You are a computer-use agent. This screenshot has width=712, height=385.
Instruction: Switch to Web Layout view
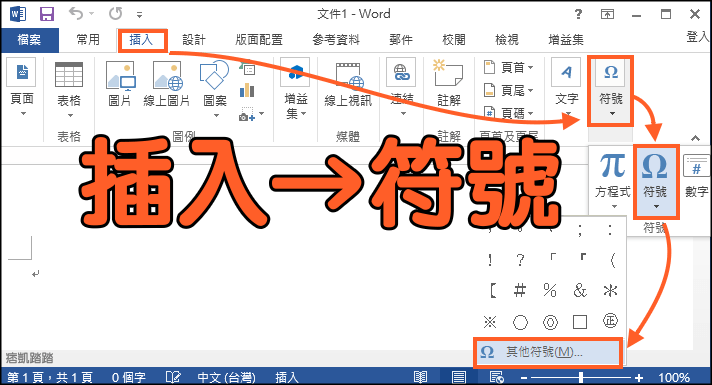tap(496, 377)
